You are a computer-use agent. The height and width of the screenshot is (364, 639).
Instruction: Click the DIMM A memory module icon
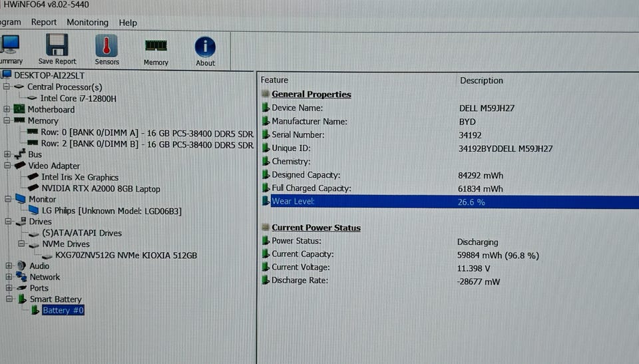pos(33,132)
